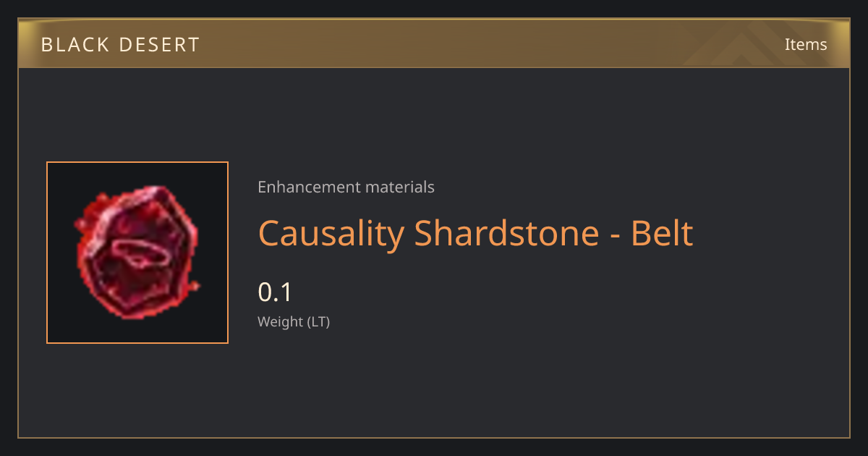
Task: Click the Causality Shardstone - Belt item name
Action: click(x=475, y=233)
